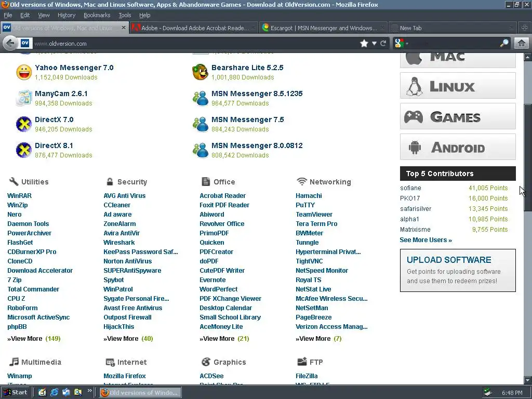
Task: Click the FTP category icon
Action: 302,362
